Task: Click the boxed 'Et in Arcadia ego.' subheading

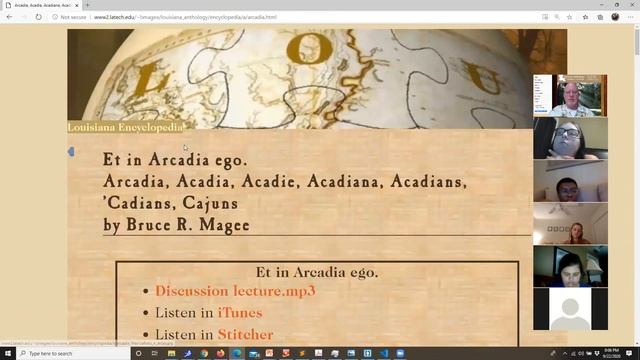Action: coord(317,272)
